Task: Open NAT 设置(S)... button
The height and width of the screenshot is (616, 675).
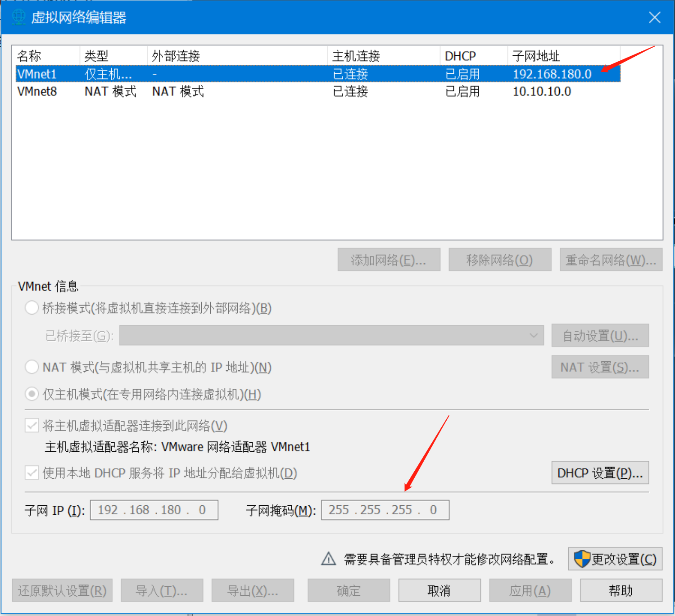Action: [600, 367]
